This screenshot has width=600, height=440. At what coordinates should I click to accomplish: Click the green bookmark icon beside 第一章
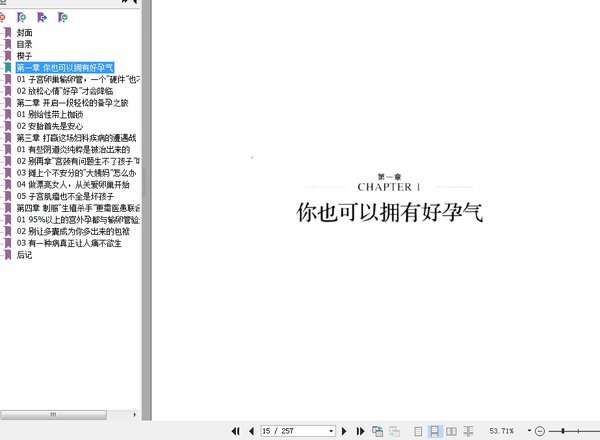point(8,68)
